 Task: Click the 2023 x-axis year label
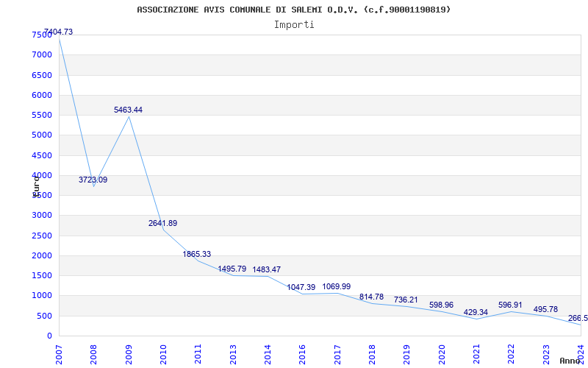point(545,354)
